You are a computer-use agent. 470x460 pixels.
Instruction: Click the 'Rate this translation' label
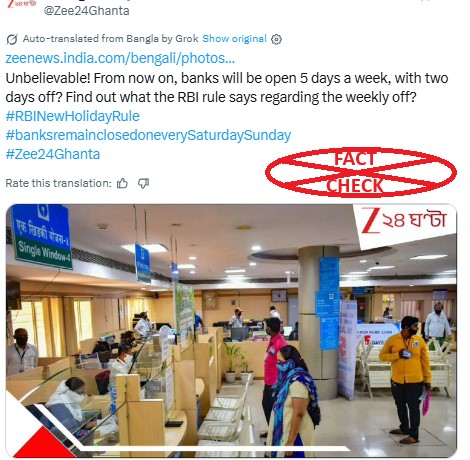point(58,183)
